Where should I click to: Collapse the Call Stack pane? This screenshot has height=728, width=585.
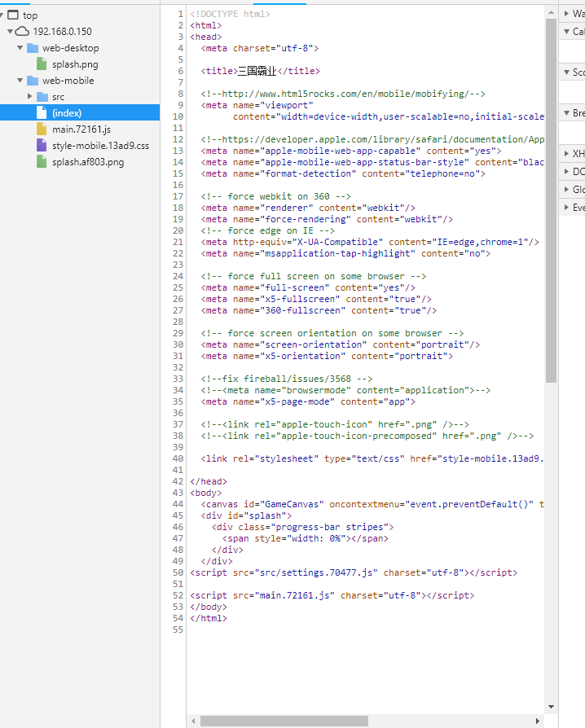click(x=566, y=32)
